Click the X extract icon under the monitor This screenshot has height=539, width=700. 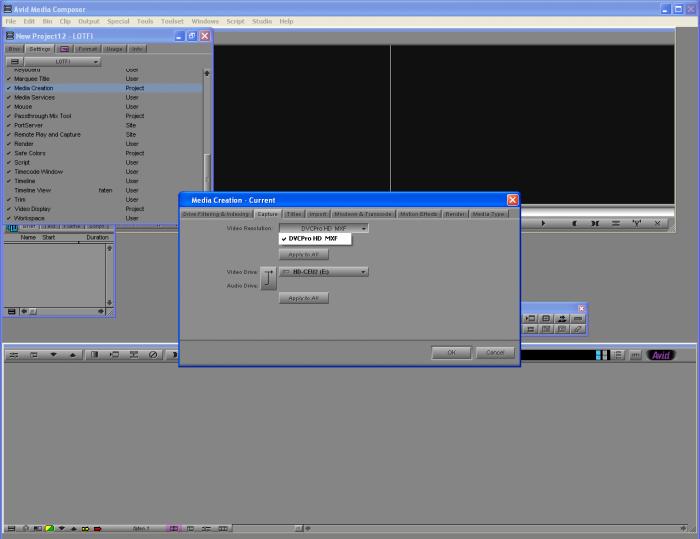coord(657,223)
